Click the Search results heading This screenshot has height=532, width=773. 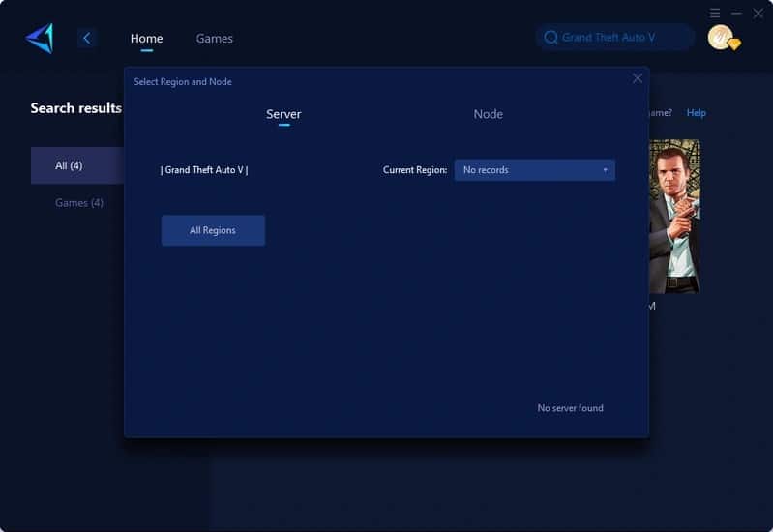pyautogui.click(x=75, y=108)
